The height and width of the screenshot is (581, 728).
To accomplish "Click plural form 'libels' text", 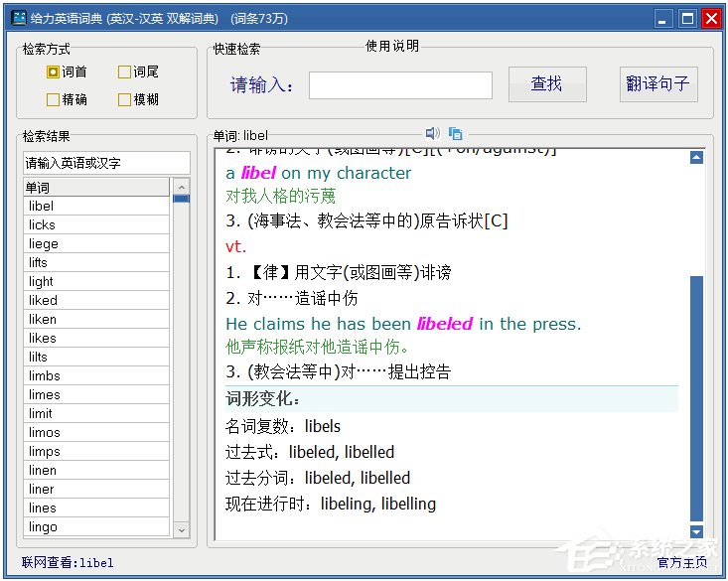I will pyautogui.click(x=322, y=426).
